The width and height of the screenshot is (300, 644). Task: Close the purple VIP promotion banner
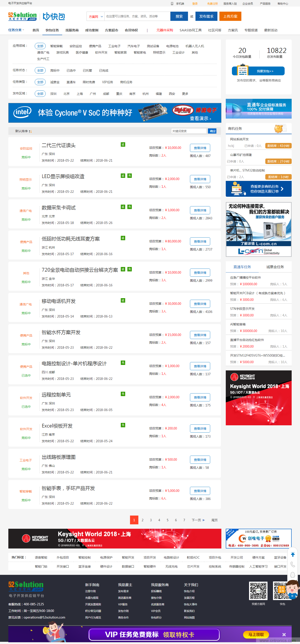(284, 635)
